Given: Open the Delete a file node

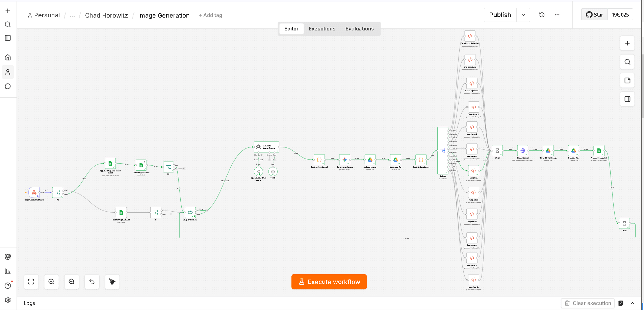Looking at the screenshot, I should tap(573, 151).
